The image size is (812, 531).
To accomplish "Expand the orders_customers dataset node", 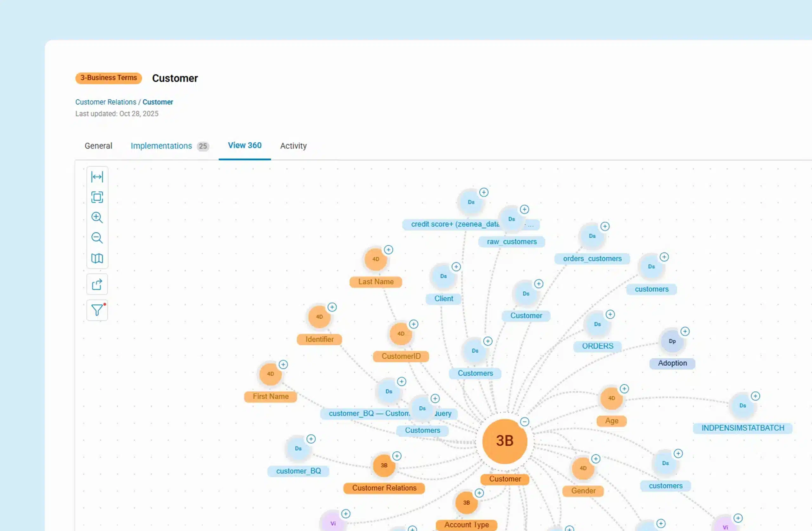I will click(605, 226).
